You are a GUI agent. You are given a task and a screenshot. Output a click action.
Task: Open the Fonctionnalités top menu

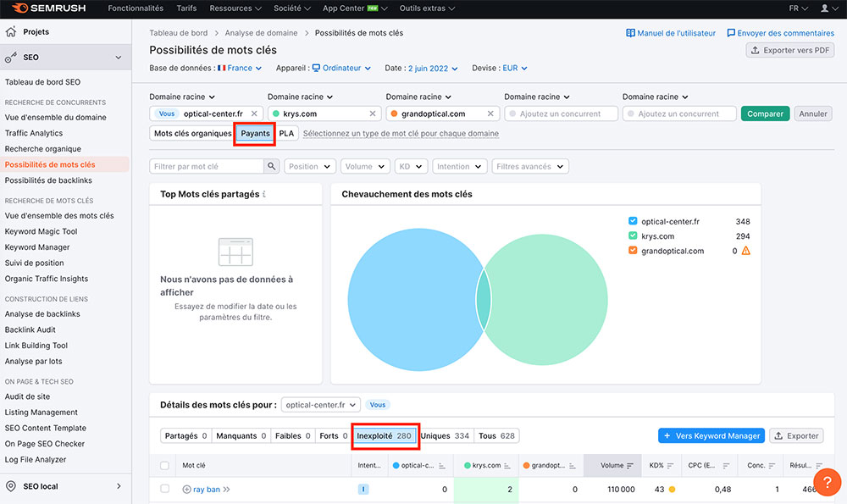click(x=136, y=8)
